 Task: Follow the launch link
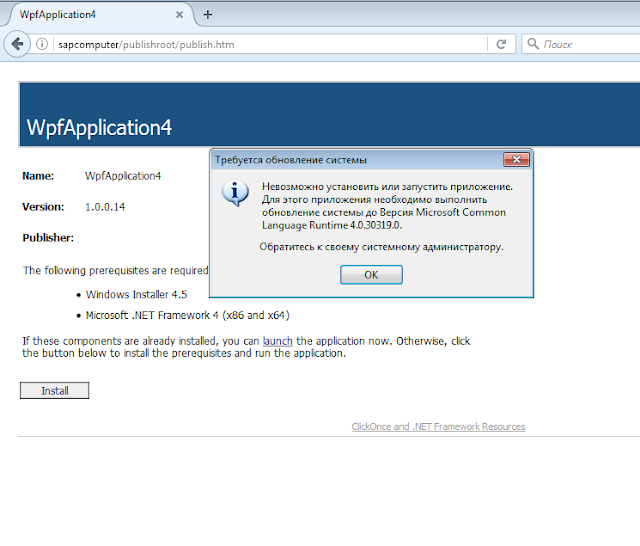pyautogui.click(x=278, y=341)
